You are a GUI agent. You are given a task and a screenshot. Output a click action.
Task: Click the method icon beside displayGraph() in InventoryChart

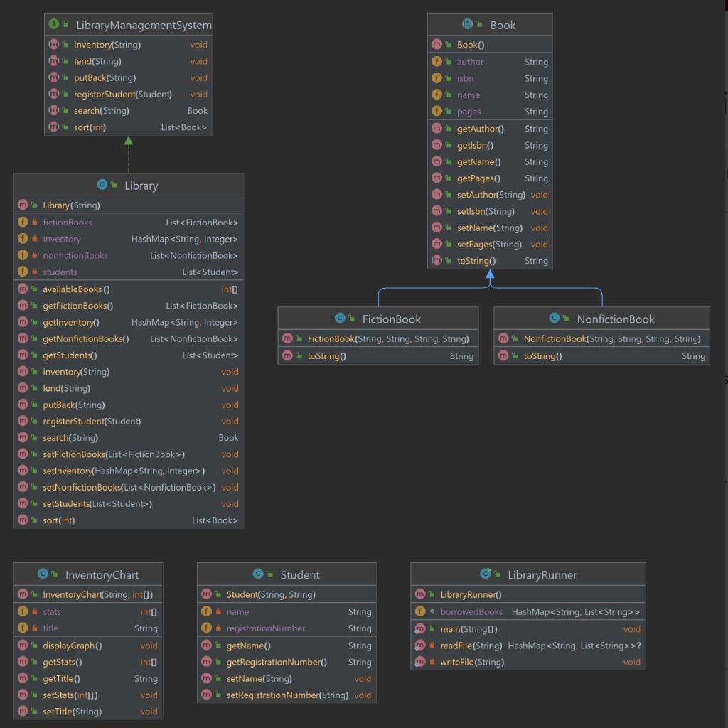pos(23,645)
